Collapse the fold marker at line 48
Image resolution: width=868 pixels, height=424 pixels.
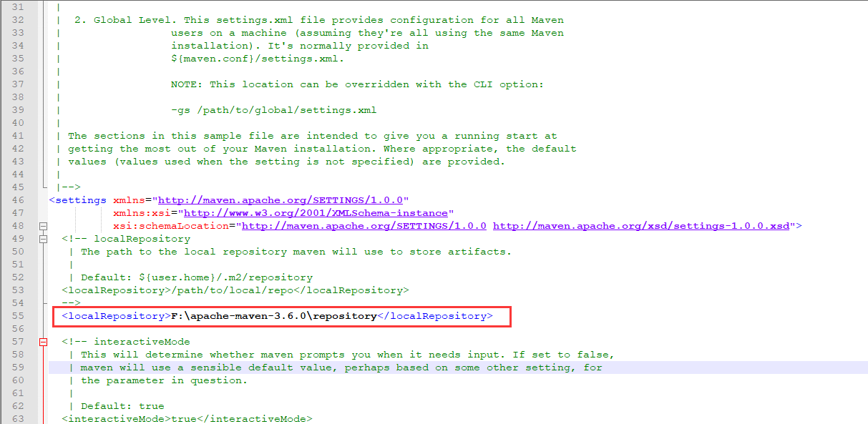tap(44, 226)
